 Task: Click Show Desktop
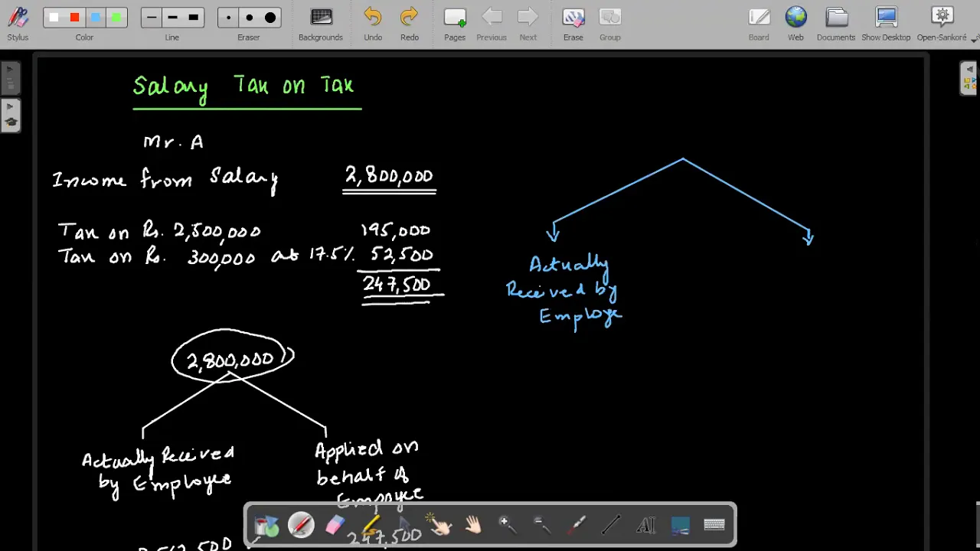(886, 24)
